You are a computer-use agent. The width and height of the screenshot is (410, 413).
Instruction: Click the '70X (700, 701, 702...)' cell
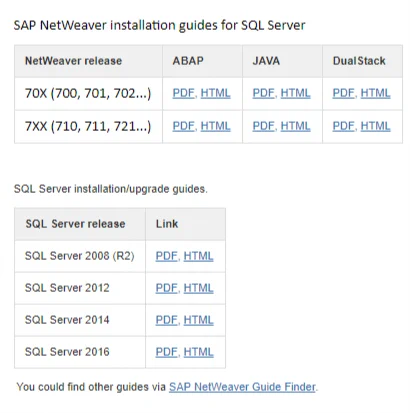point(88,94)
